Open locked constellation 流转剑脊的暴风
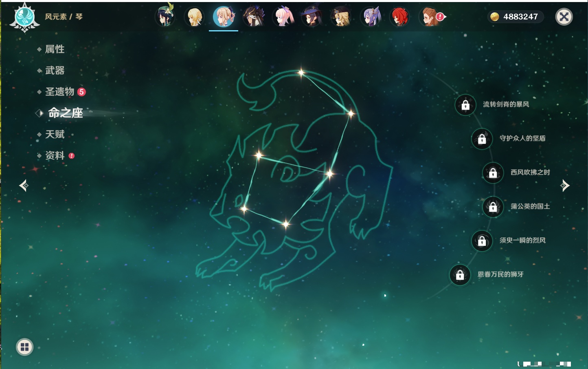Screen dimensions: 588x369 [465, 105]
